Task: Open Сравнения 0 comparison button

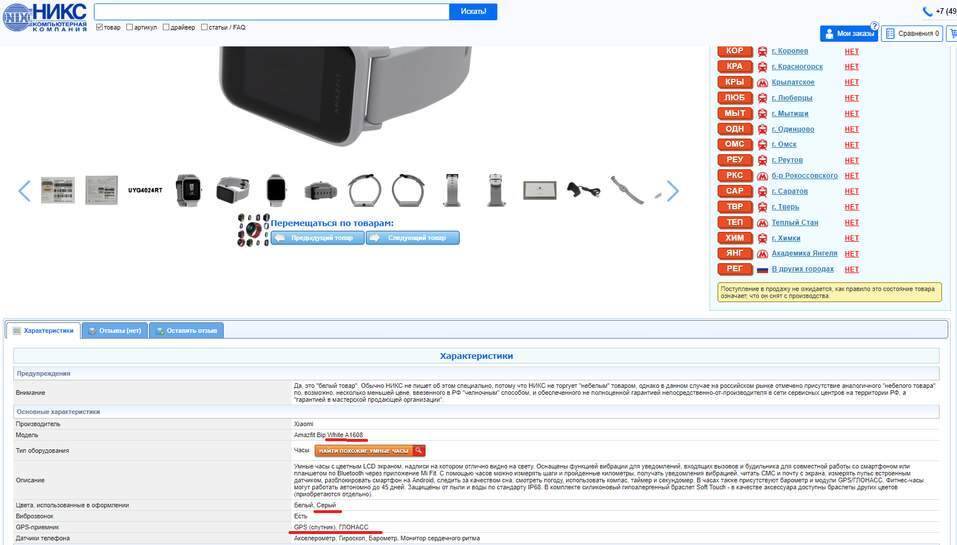Action: [912, 34]
